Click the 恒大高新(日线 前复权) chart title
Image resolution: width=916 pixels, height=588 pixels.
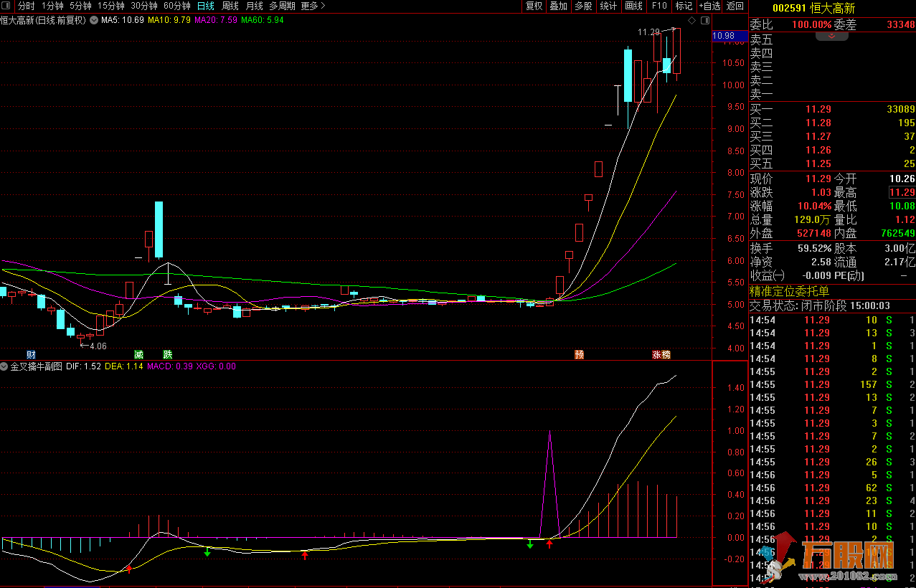click(43, 20)
